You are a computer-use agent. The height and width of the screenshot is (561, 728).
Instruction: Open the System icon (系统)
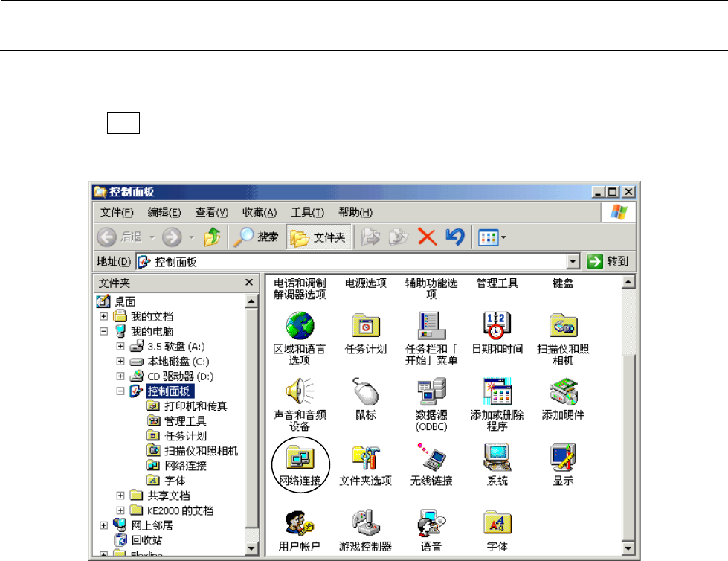coord(497,465)
